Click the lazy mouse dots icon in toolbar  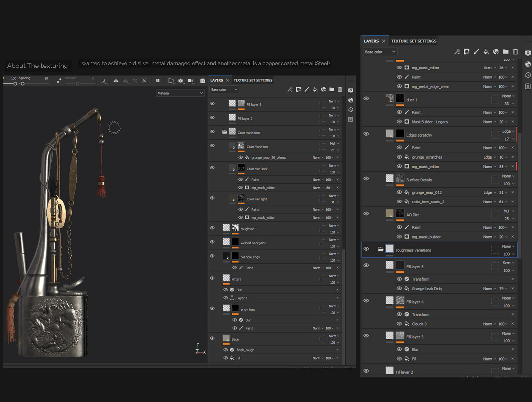click(59, 80)
